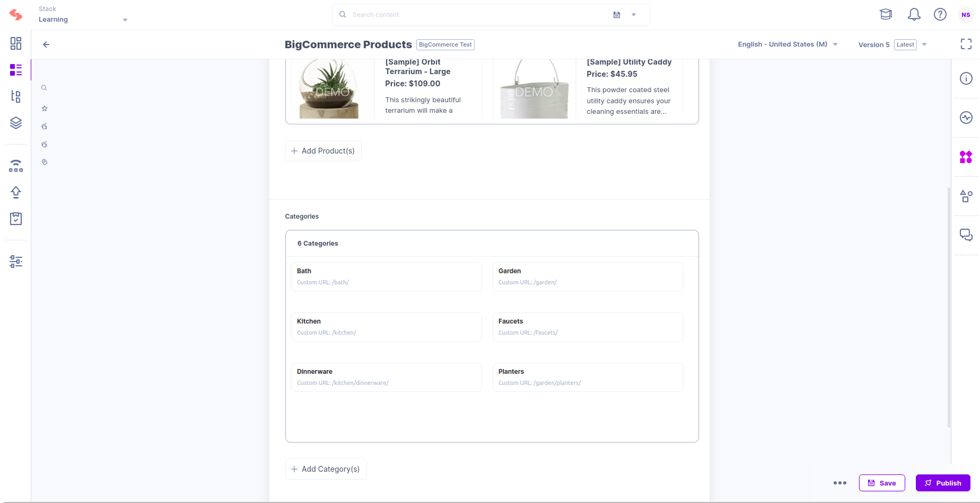
Task: Open the Dashboard icon in left sidebar
Action: 16,44
